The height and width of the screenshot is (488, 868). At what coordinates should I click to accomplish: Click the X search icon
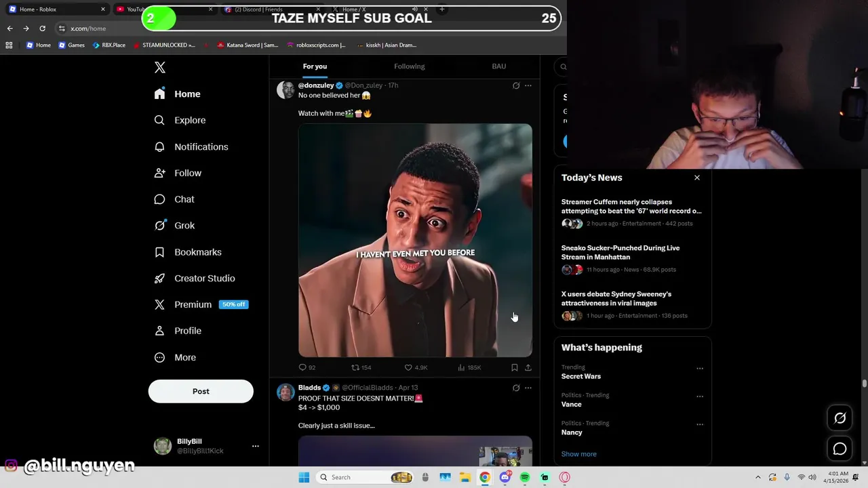564,66
